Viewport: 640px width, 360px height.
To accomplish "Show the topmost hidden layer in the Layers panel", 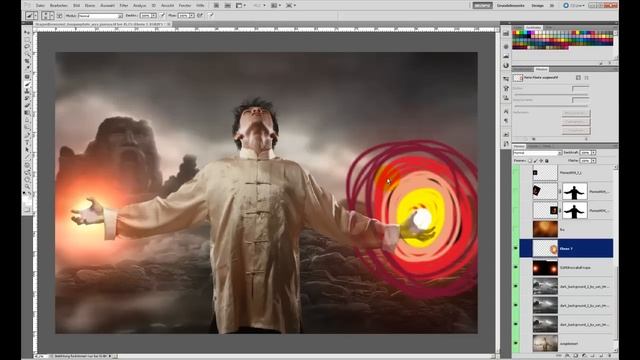I will pyautogui.click(x=516, y=173).
